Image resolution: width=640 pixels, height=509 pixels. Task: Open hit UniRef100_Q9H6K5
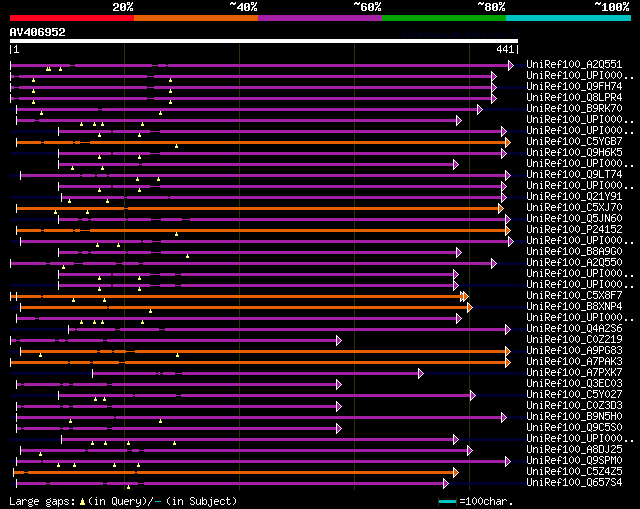click(x=574, y=153)
